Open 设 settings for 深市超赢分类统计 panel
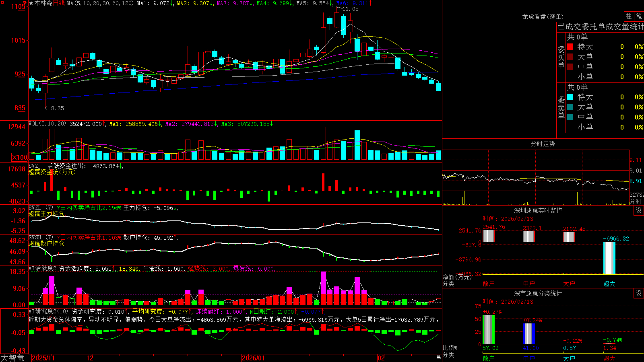The height and width of the screenshot is (362, 644). click(x=639, y=293)
